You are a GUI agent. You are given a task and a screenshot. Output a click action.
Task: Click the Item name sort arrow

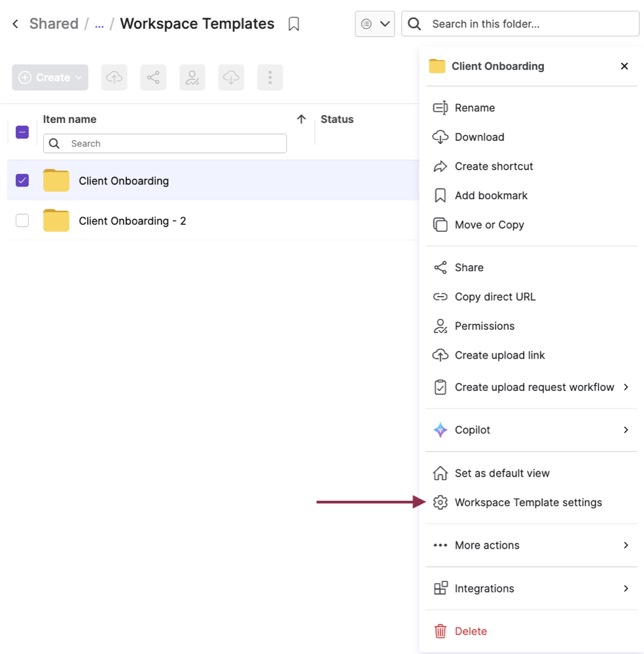click(301, 119)
